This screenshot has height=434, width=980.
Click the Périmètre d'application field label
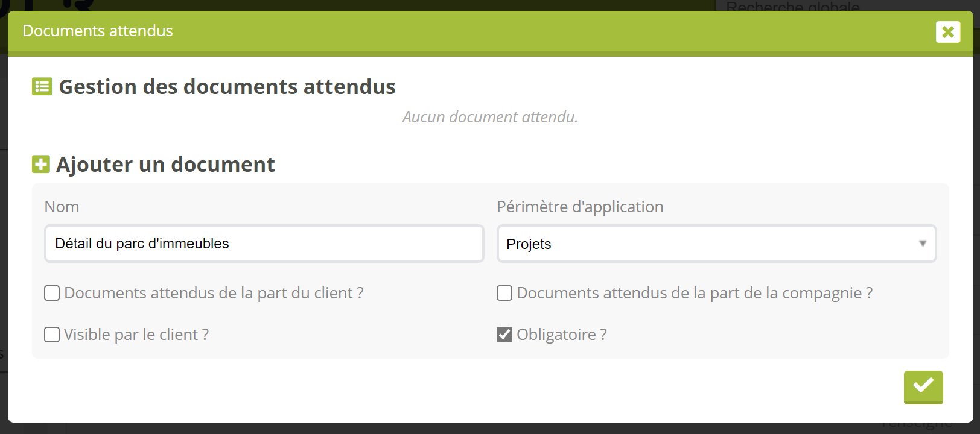pos(579,207)
